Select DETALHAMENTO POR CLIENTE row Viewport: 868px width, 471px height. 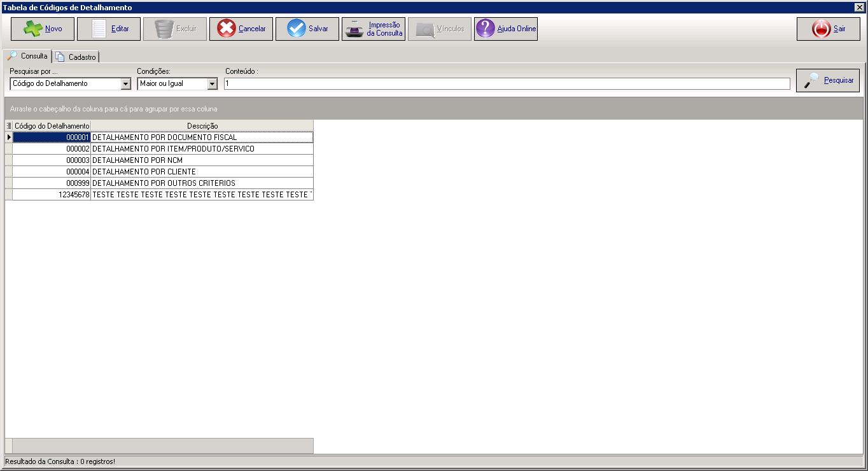point(202,172)
